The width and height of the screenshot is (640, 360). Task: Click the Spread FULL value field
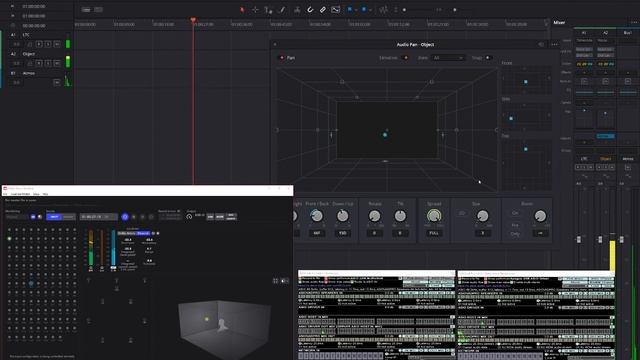(x=434, y=233)
